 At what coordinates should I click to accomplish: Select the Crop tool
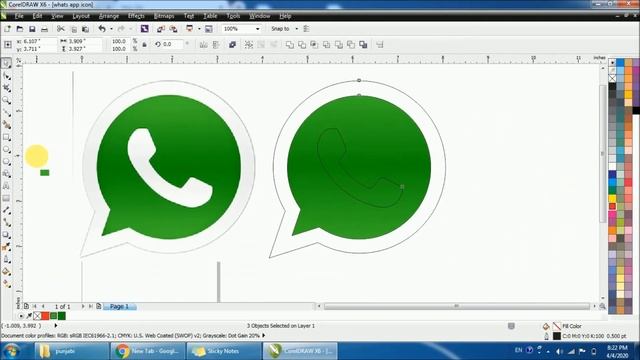[7, 88]
